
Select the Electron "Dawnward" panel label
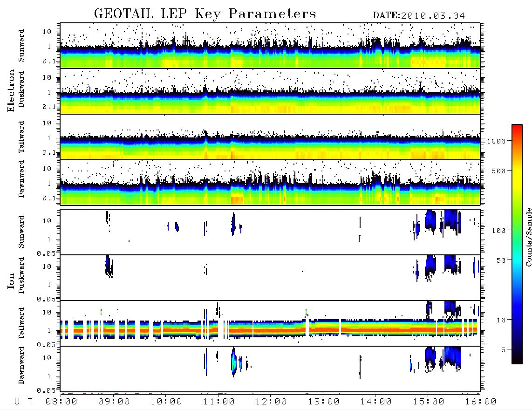pyautogui.click(x=21, y=179)
